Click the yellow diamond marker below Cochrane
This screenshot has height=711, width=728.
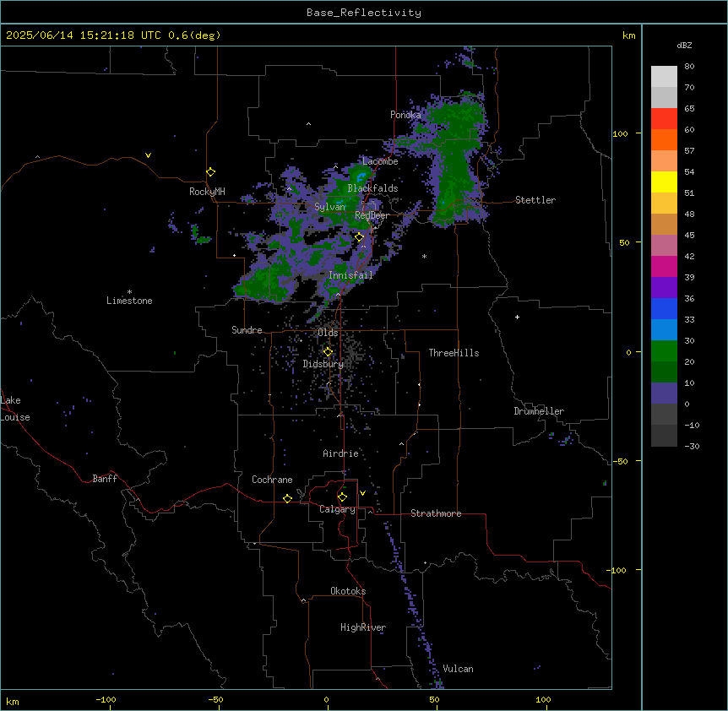coord(287,498)
